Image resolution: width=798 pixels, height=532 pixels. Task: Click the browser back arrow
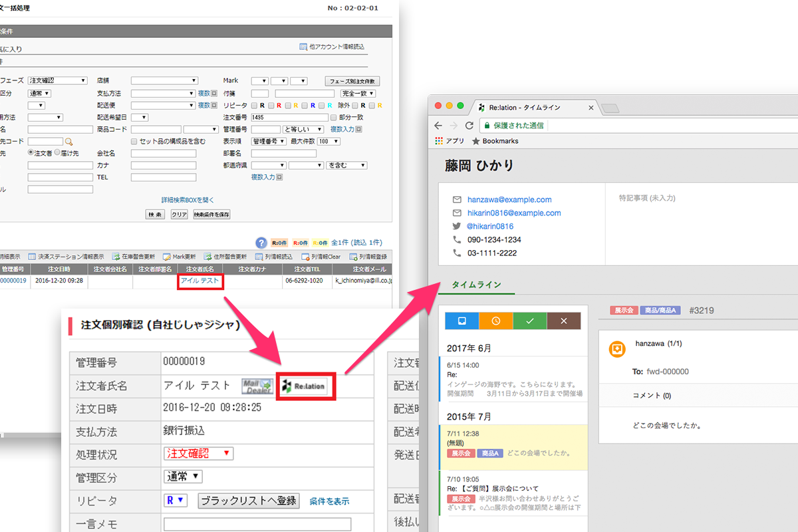click(438, 125)
